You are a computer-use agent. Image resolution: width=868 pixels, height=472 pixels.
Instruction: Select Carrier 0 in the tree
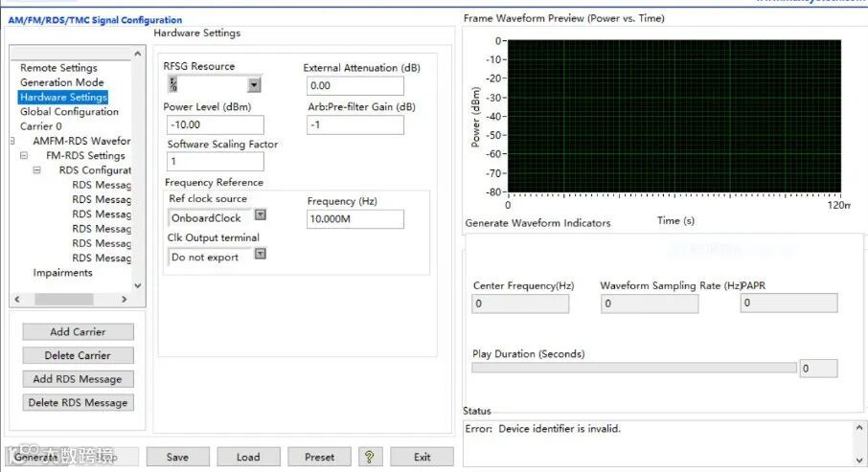pos(41,126)
